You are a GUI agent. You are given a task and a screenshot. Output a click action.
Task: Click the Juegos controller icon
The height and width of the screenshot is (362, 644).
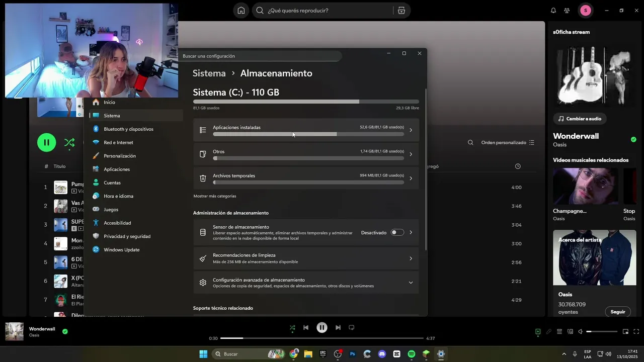(96, 210)
